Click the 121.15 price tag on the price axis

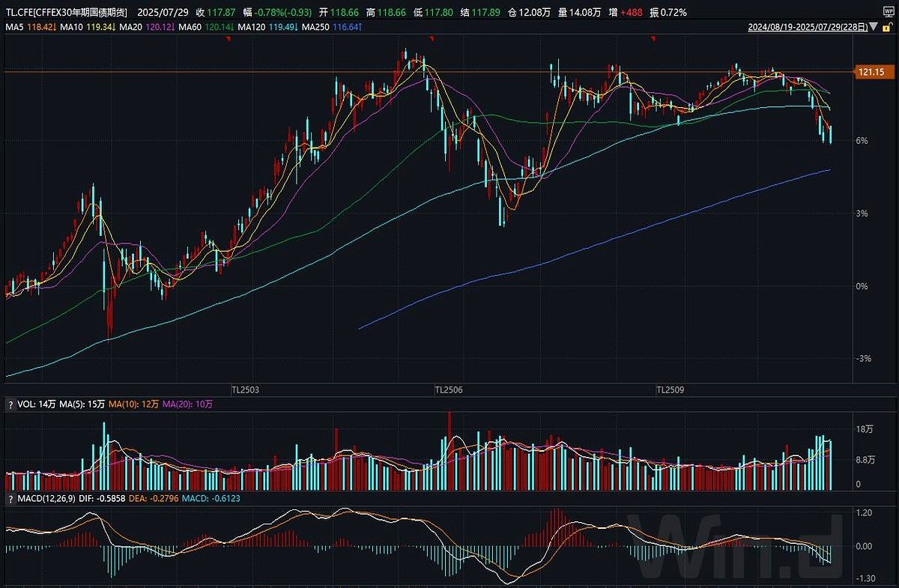coord(872,72)
